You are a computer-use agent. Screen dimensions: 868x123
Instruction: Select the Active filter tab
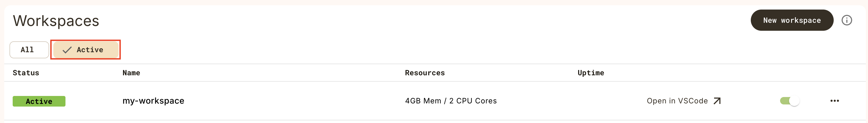(86, 50)
